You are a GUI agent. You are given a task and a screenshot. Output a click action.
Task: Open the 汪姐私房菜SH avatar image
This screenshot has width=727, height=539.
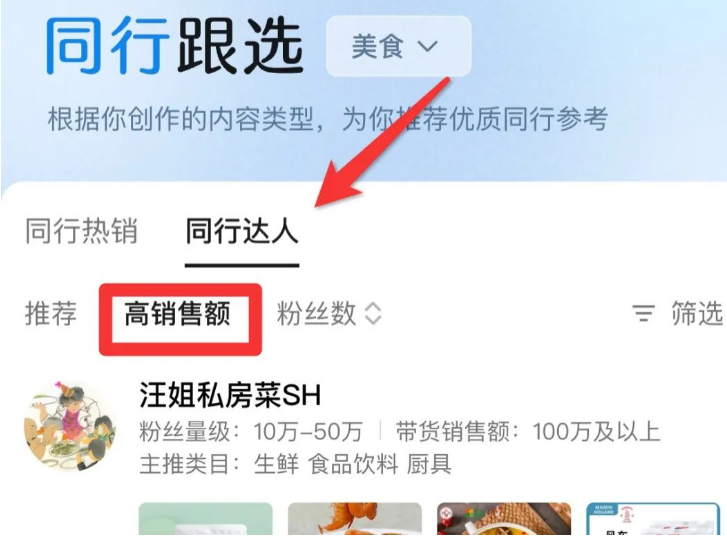[70, 426]
